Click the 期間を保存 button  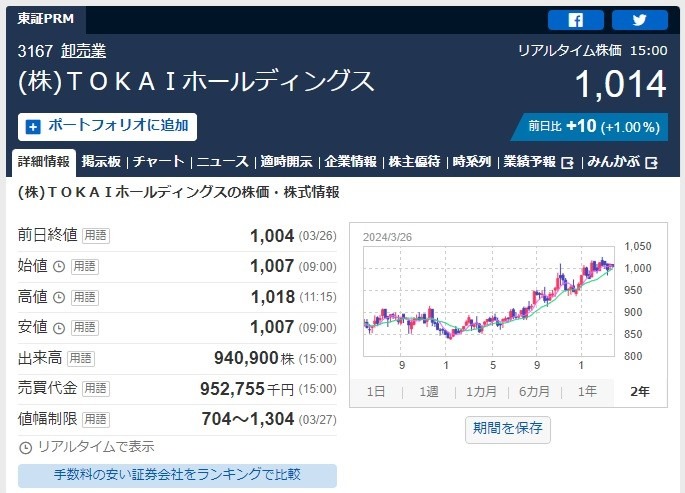508,429
